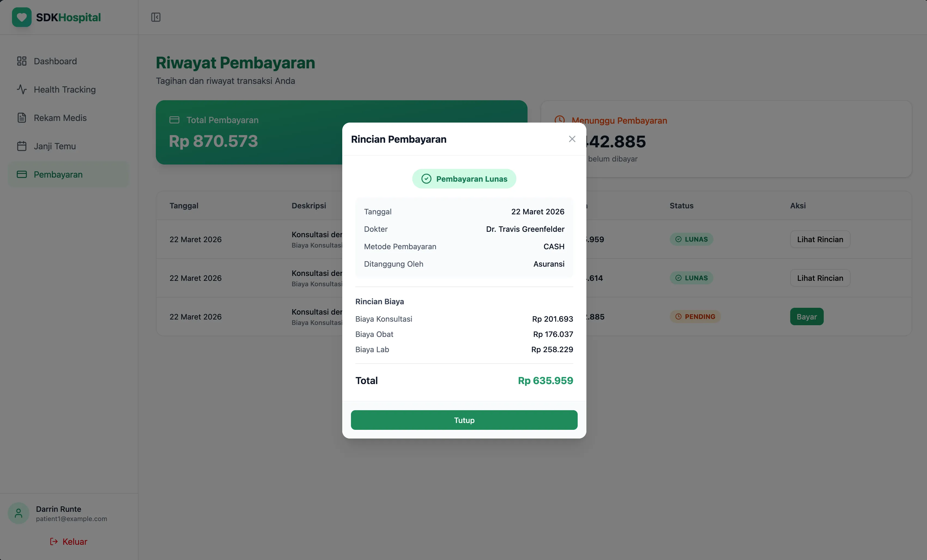Screen dimensions: 927x560
Task: Open Lihat Rincian for the second LUNAS row
Action: point(820,278)
